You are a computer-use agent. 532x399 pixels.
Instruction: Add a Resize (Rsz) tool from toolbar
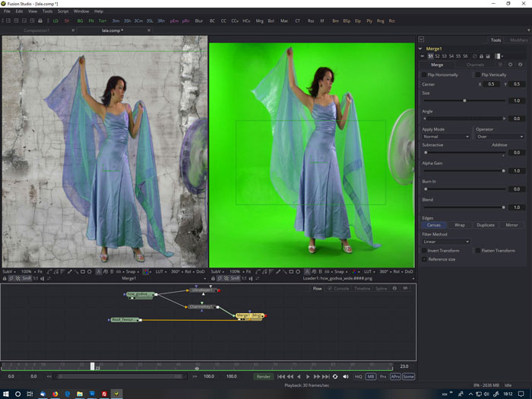311,21
